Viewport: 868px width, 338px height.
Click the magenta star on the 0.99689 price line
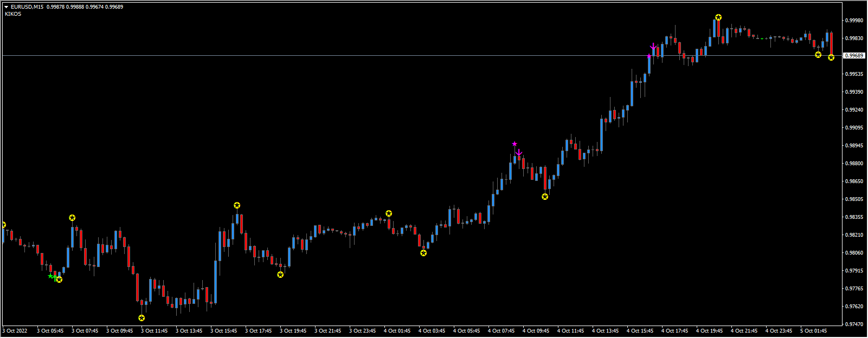[x=649, y=56]
